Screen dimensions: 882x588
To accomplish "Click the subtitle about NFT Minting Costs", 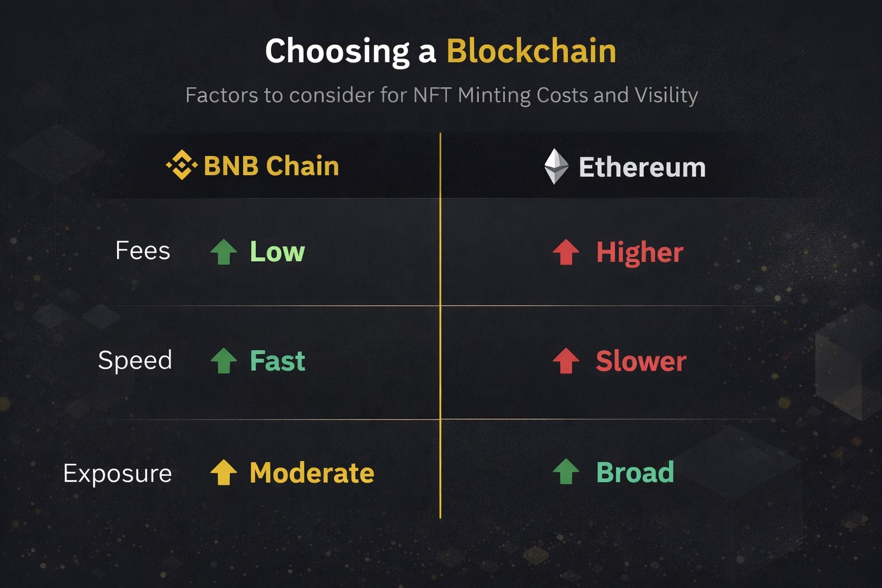I will click(442, 95).
